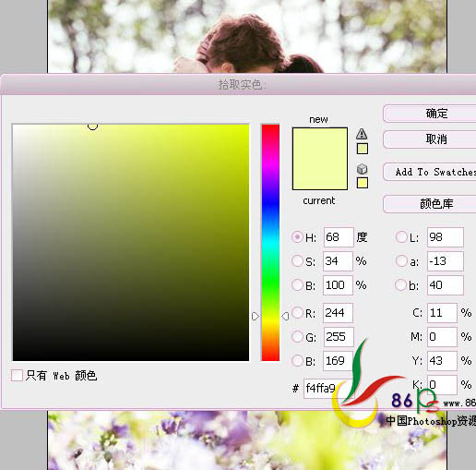This screenshot has height=470, width=476.
Task: Select the Lab b radio button
Action: click(401, 285)
